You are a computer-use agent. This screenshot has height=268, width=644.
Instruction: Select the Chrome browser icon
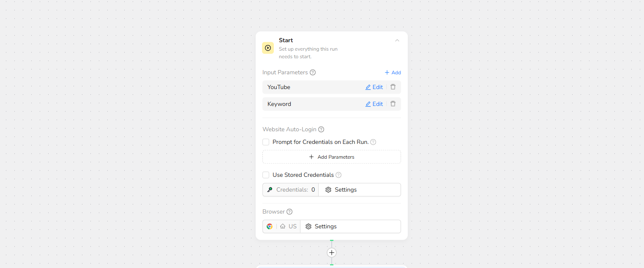[x=270, y=227]
